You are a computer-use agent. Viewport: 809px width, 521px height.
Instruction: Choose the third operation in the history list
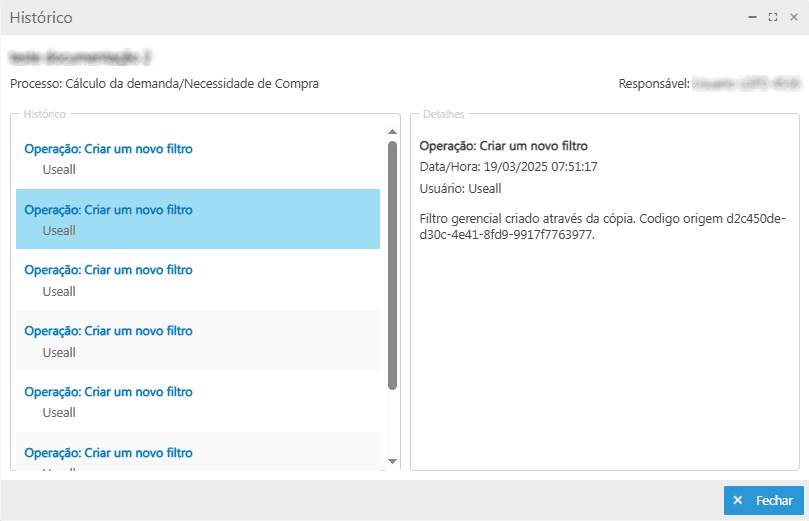pos(108,270)
